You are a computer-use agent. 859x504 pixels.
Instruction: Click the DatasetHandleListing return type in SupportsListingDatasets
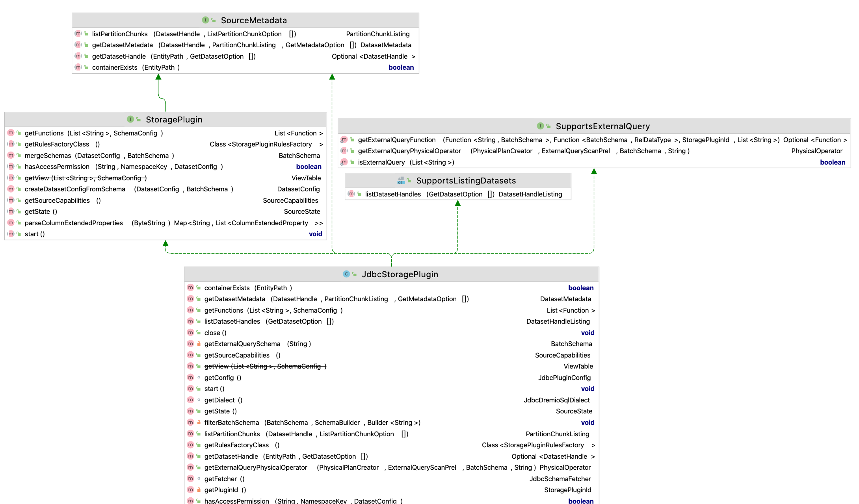(x=530, y=194)
